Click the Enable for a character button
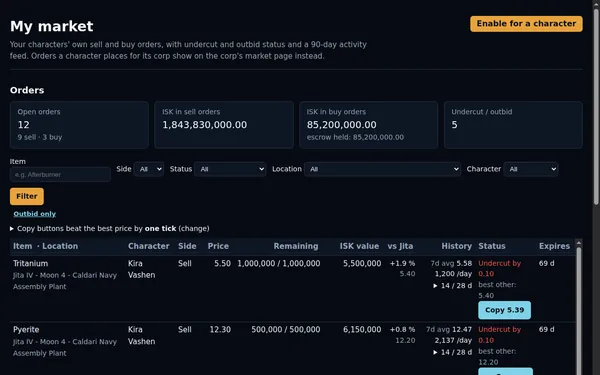The height and width of the screenshot is (375, 600). pos(526,24)
